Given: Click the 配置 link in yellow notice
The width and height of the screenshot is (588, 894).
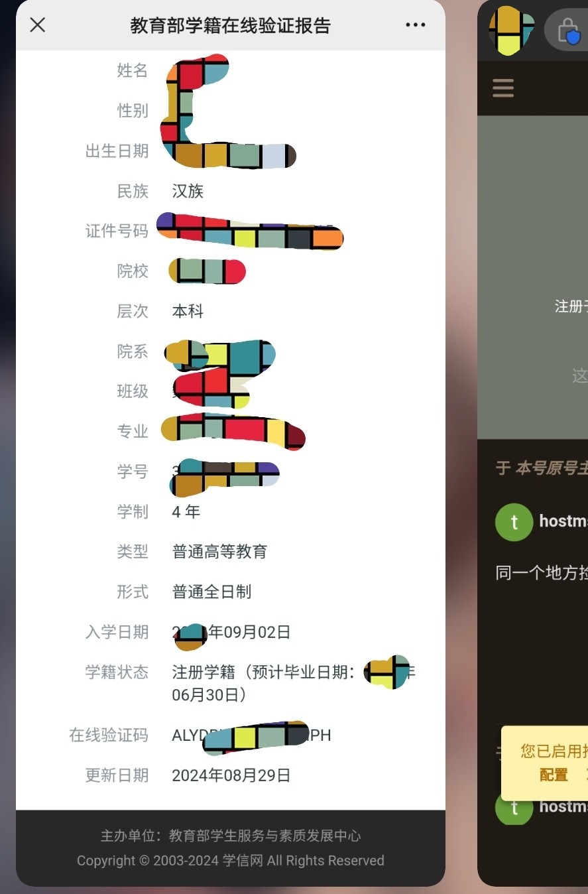Looking at the screenshot, I should [x=554, y=775].
